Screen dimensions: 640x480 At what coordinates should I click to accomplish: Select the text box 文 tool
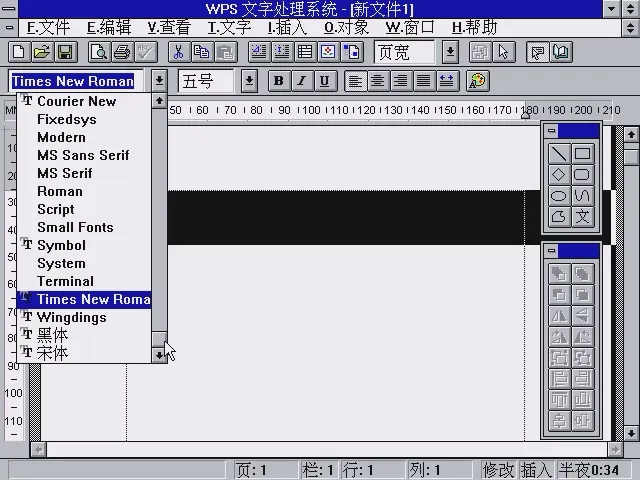[x=582, y=217]
